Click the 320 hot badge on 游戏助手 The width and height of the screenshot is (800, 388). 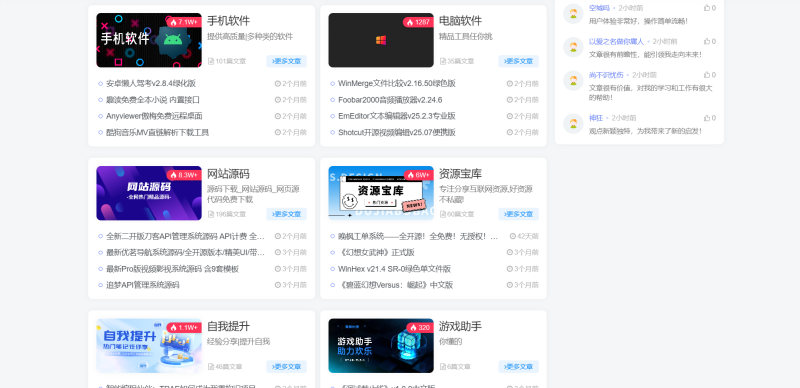(420, 328)
